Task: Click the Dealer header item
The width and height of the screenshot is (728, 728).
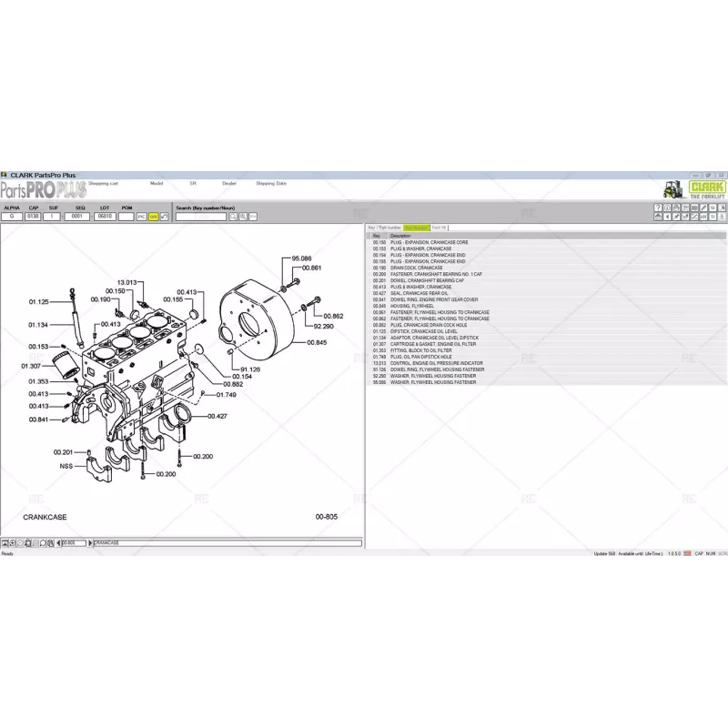Action: coord(229,183)
